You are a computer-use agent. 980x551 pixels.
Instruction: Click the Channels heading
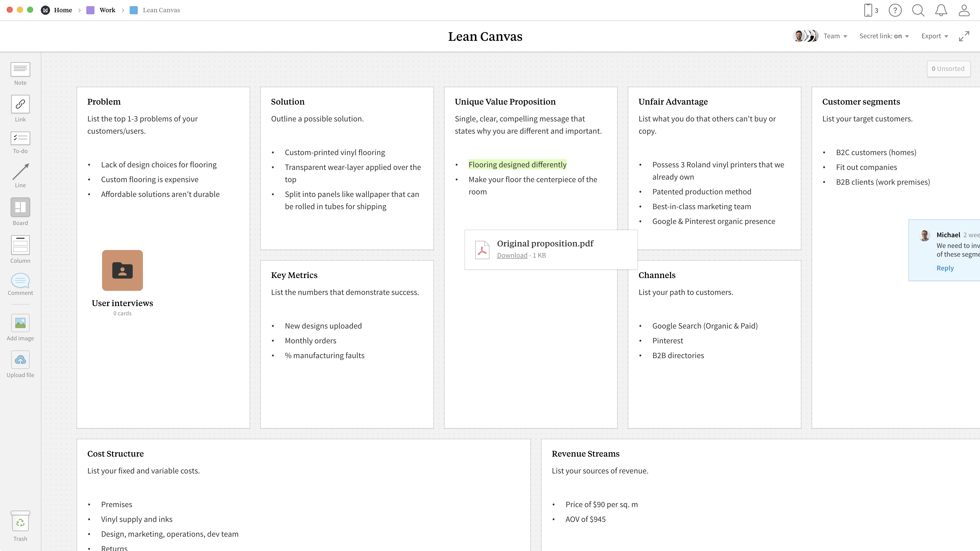point(657,275)
